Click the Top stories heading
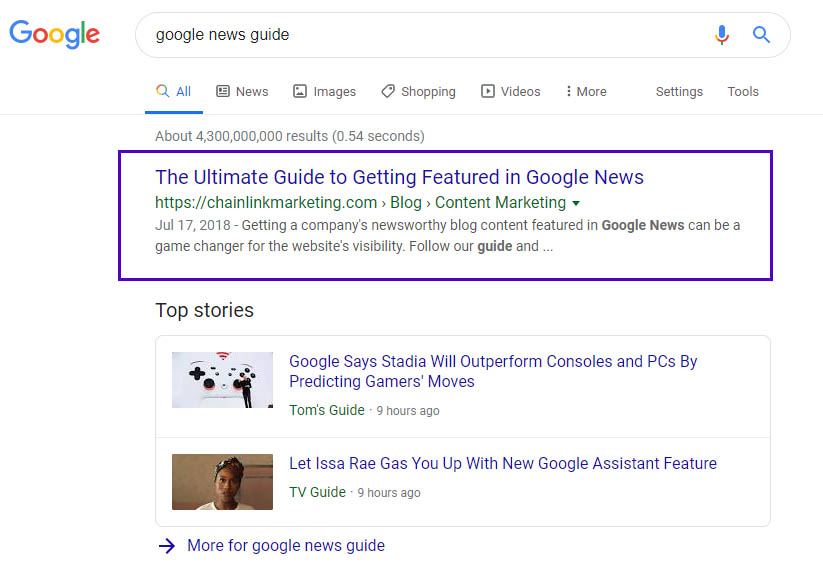 (205, 310)
